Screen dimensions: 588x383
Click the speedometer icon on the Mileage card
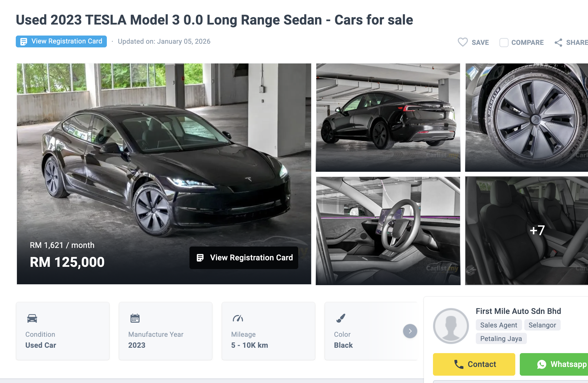pos(238,318)
